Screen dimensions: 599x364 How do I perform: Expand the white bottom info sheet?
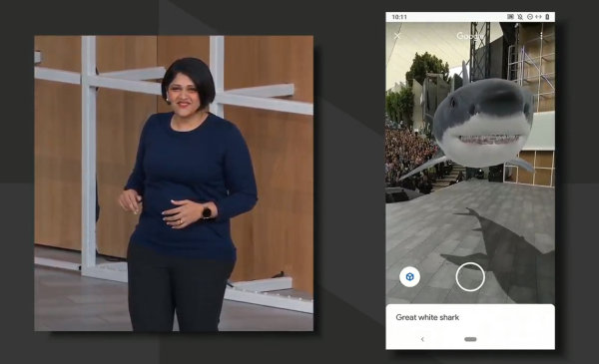pyautogui.click(x=470, y=326)
